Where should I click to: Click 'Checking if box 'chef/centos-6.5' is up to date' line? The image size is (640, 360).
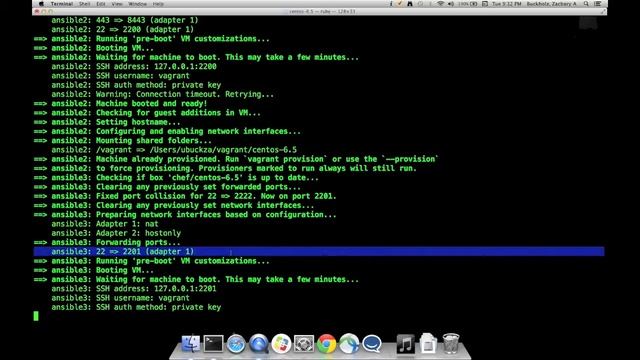click(176, 178)
